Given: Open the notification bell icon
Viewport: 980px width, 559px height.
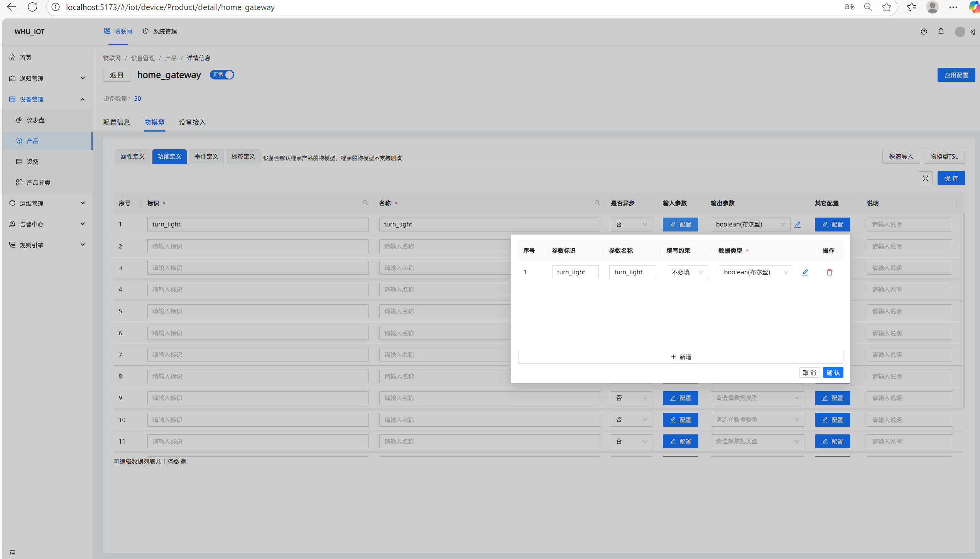Looking at the screenshot, I should click(x=941, y=31).
